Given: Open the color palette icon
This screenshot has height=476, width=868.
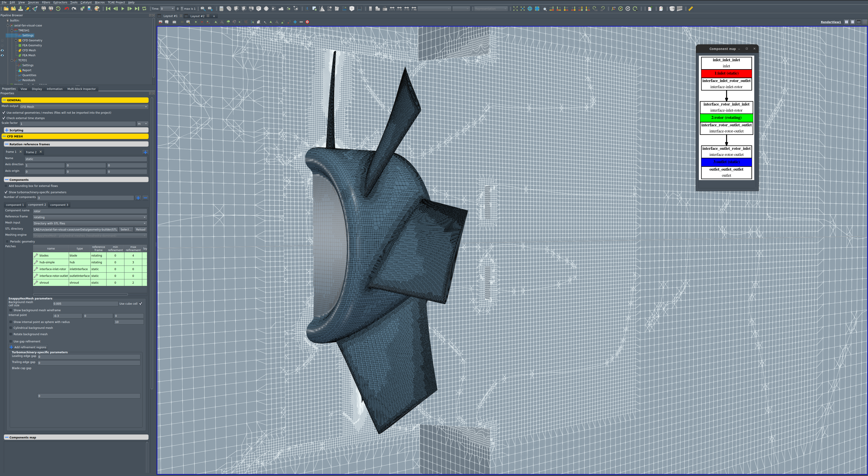Looking at the screenshot, I should tap(97, 9).
